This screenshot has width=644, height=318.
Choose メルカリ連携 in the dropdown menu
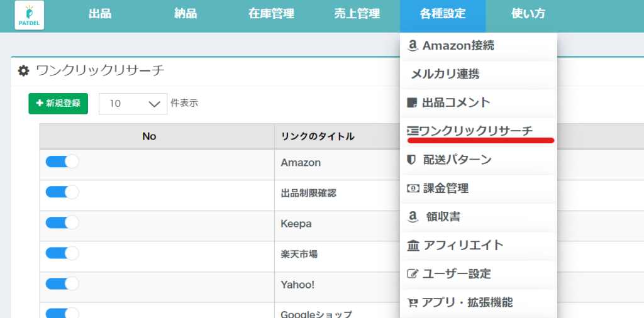(x=445, y=74)
